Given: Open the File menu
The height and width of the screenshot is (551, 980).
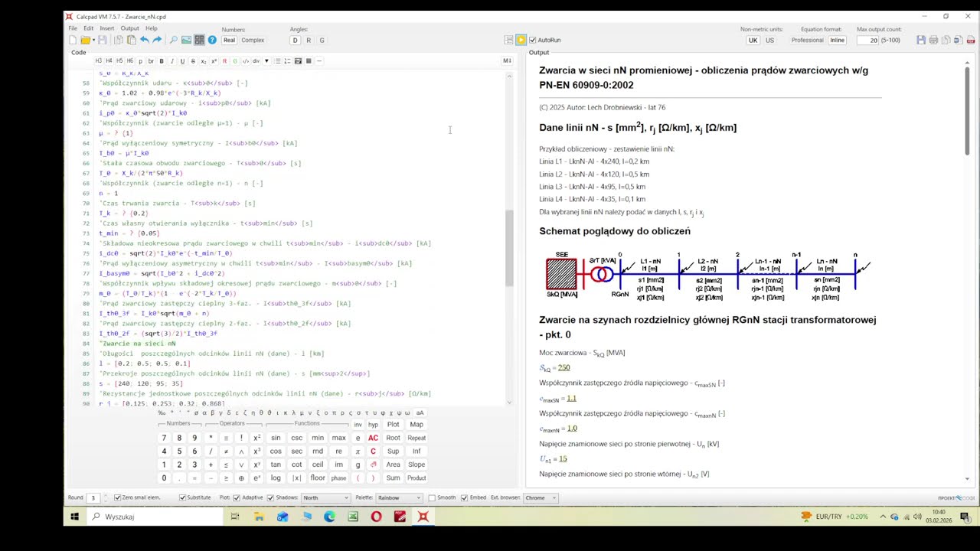Looking at the screenshot, I should coord(73,28).
